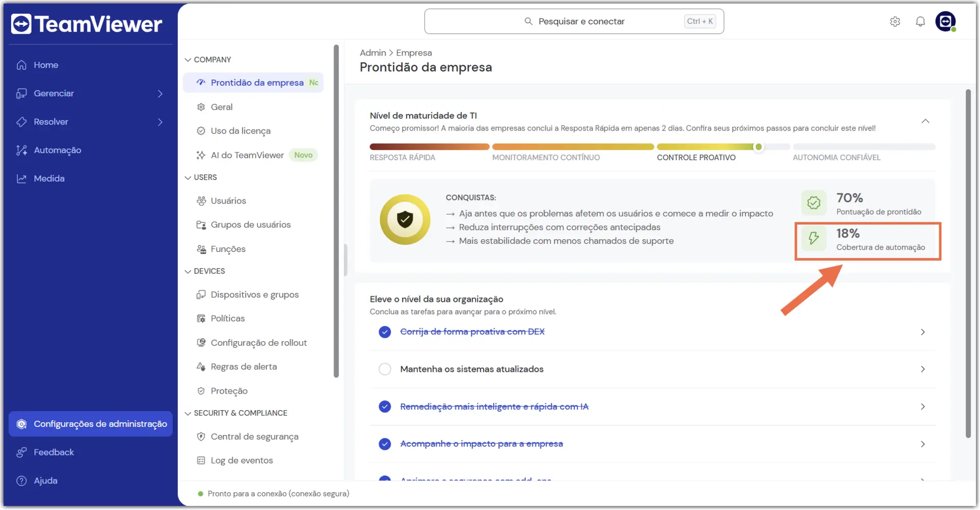Click the Empresa breadcrumb link
The width and height of the screenshot is (980, 510).
(x=414, y=53)
